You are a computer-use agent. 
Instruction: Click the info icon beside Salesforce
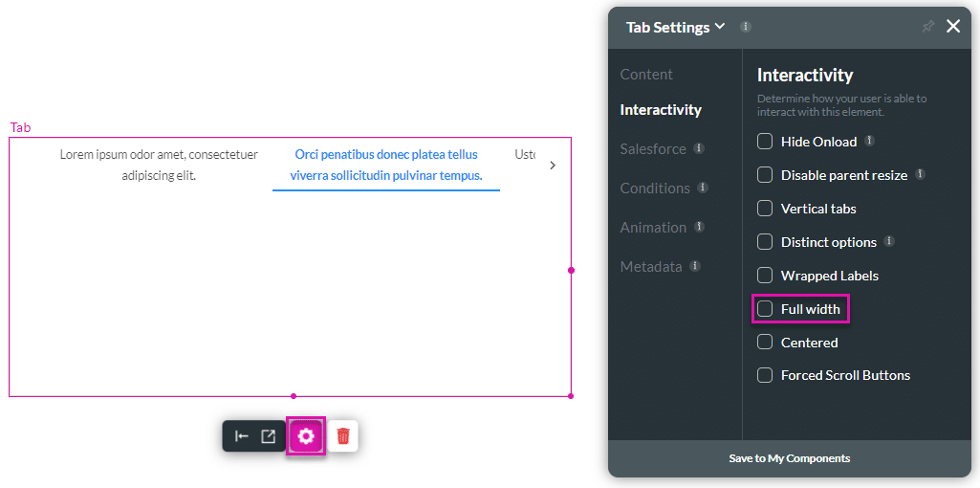click(x=699, y=148)
